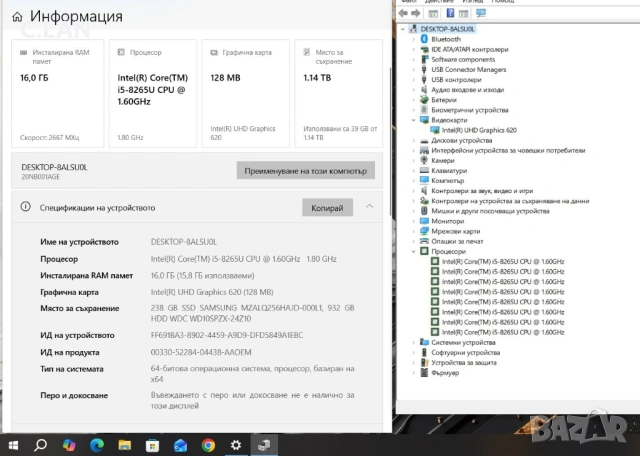Select Intel(R) UHD Graphics 620 device

tap(479, 130)
